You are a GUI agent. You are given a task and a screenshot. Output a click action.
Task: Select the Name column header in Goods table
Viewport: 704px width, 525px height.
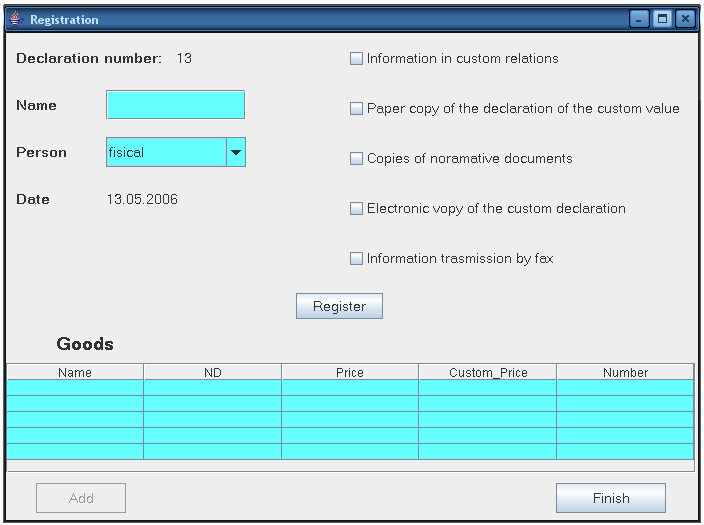(x=75, y=372)
